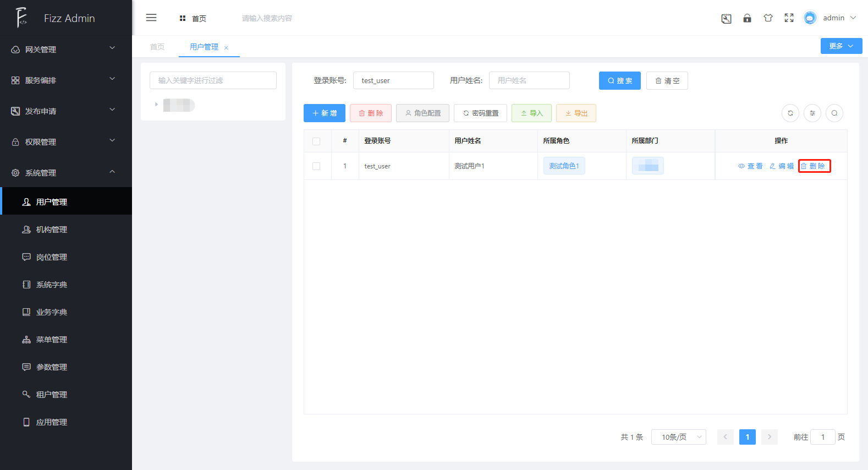Select 用户管理 in the sidebar
The image size is (868, 470).
pyautogui.click(x=66, y=201)
